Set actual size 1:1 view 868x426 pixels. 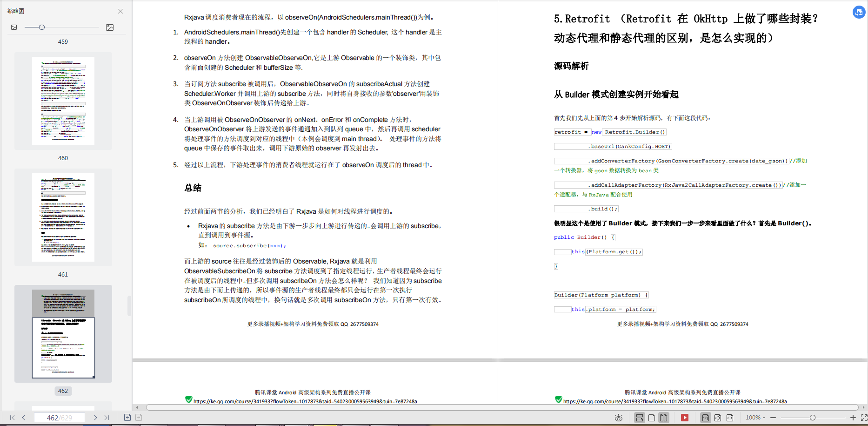(706, 418)
